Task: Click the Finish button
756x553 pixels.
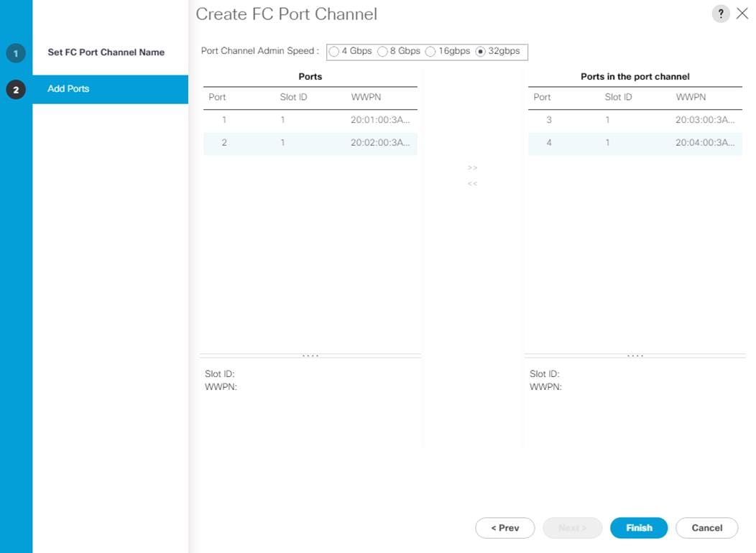Action: click(x=639, y=528)
